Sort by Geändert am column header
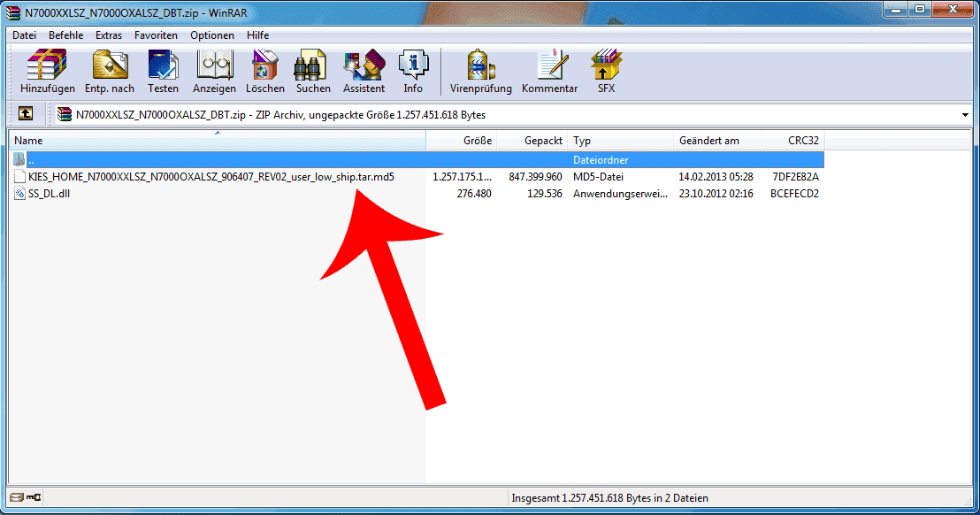This screenshot has width=980, height=515. coord(717,141)
